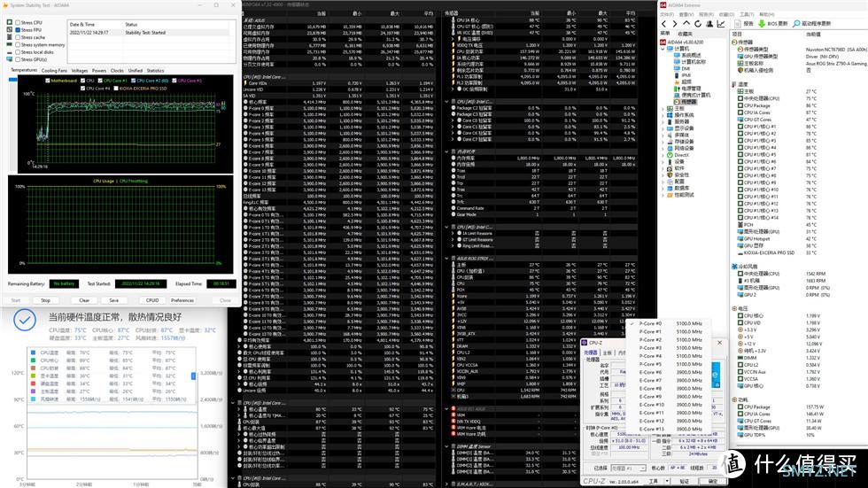Click 驱动程序更新 magnifier button
Image resolution: width=868 pixels, height=488 pixels.
tap(812, 24)
